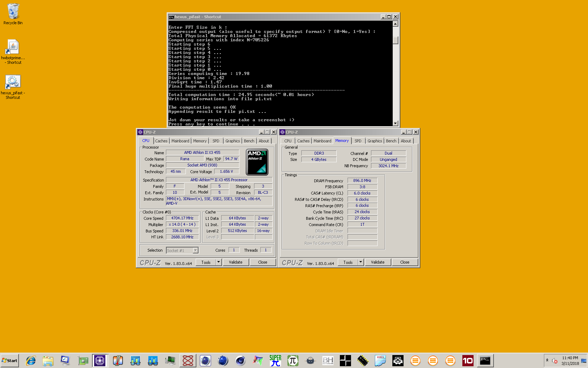588x368 pixels.
Task: Open the Recycle Bin desktop icon
Action: point(13,14)
